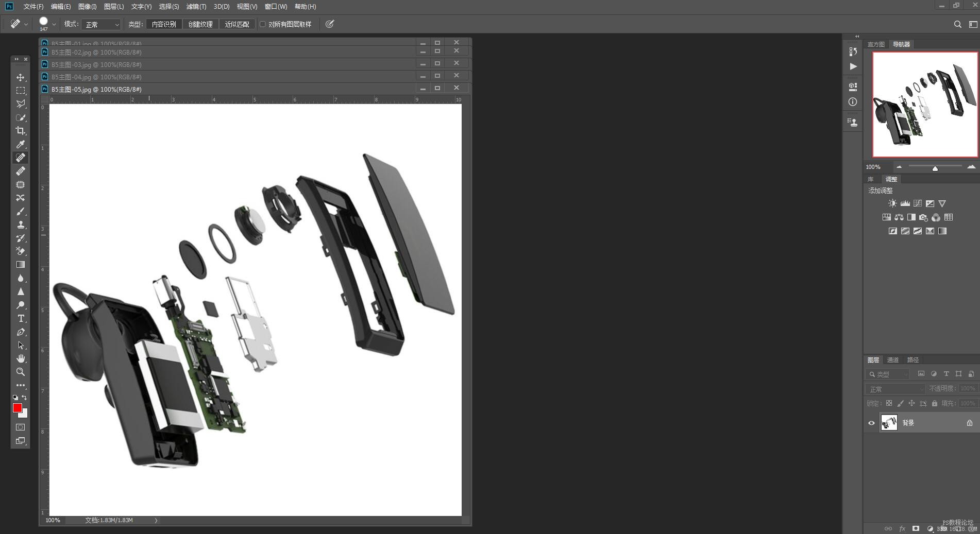This screenshot has height=534, width=980.
Task: Select the Brush tool
Action: 21,211
